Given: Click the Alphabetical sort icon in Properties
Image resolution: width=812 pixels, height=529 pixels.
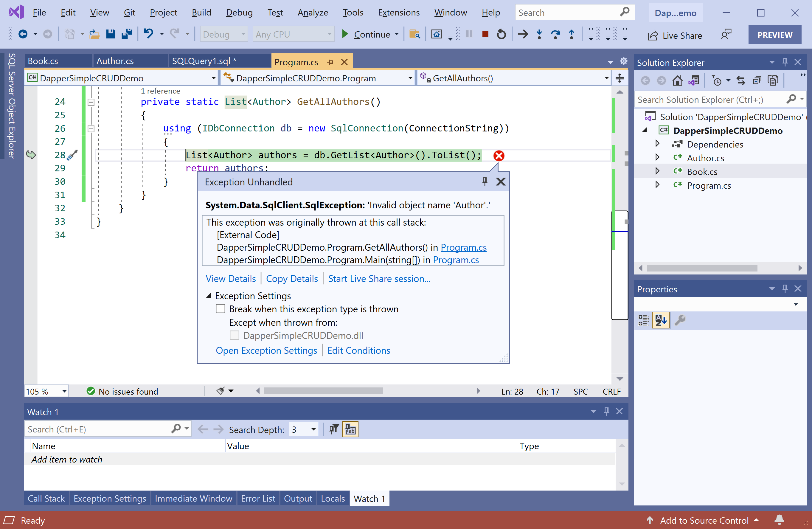Looking at the screenshot, I should (661, 320).
